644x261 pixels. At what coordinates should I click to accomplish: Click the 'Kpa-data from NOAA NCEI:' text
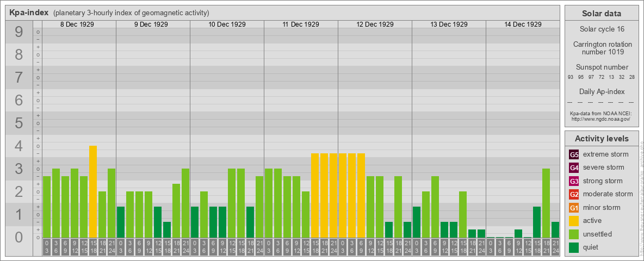[601, 113]
